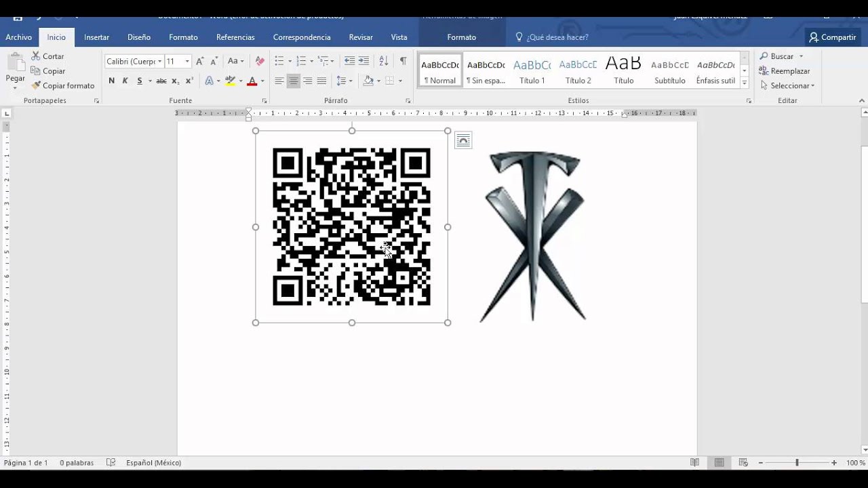Increase paragraph indent
This screenshot has width=868, height=488.
pyautogui.click(x=363, y=61)
